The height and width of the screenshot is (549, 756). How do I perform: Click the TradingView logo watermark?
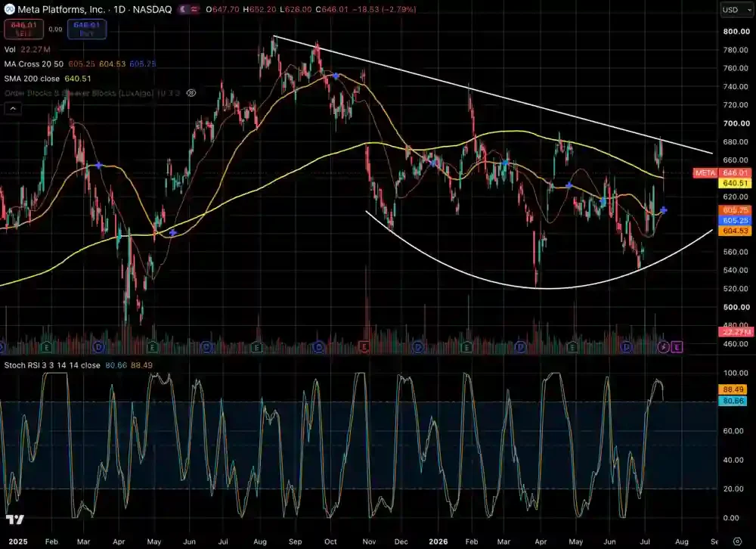[15, 520]
